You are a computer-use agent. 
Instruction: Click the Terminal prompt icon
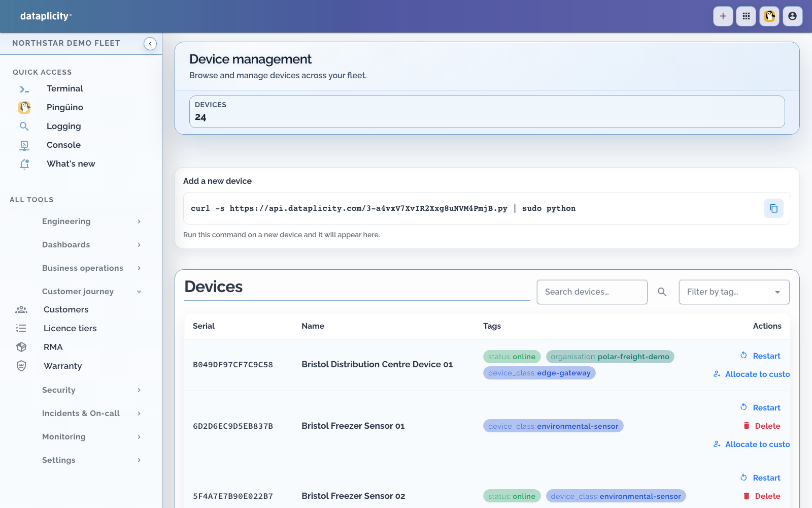(x=24, y=89)
